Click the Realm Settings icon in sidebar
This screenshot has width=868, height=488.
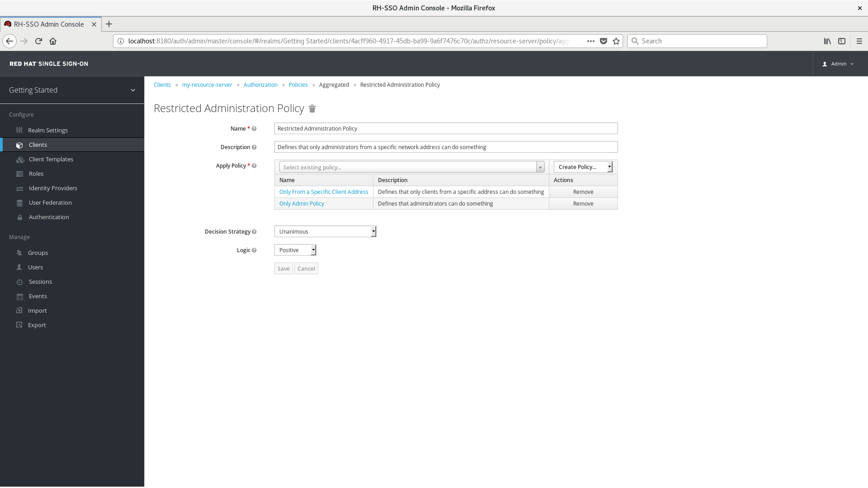[20, 130]
